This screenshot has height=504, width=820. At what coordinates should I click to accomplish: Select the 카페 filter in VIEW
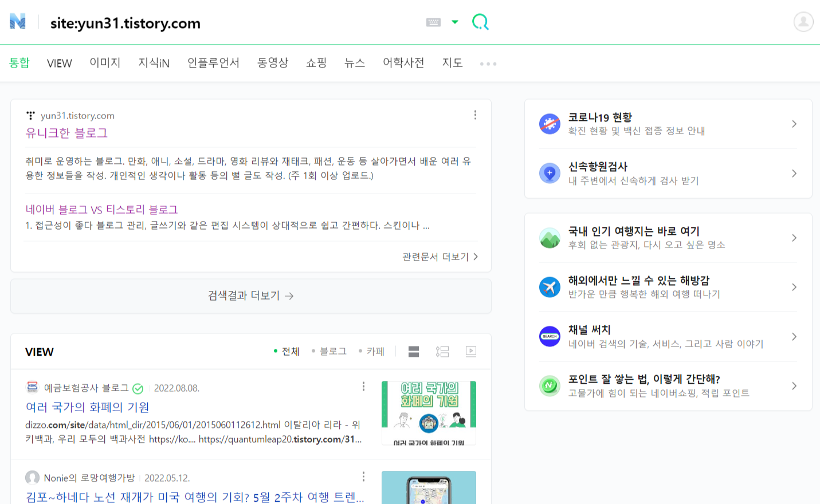(371, 351)
